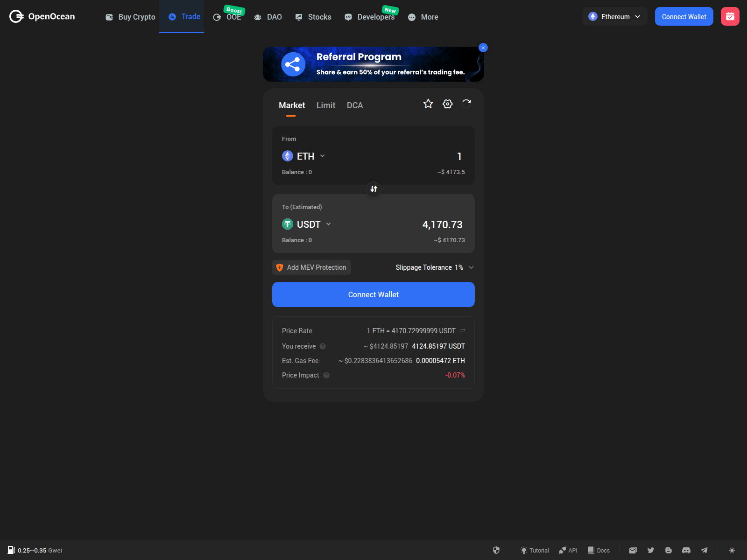Viewport: 747px width, 560px height.
Task: Open the favorites star icon
Action: [428, 104]
